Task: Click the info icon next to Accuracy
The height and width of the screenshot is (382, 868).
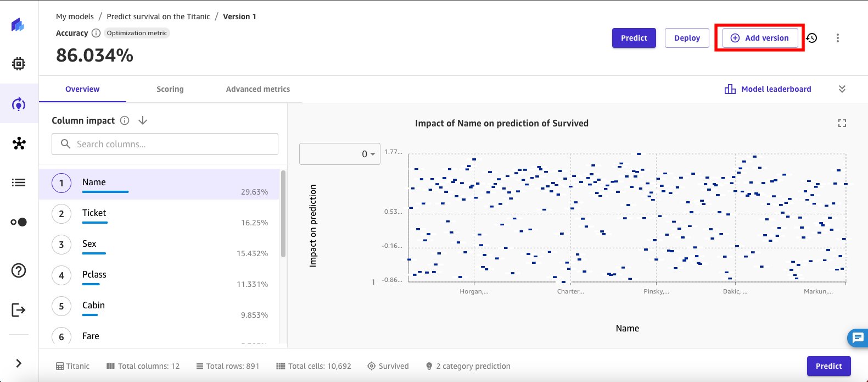Action: click(96, 33)
